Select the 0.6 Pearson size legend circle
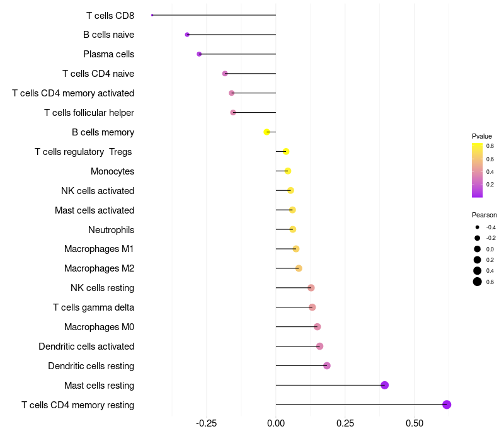 (478, 282)
